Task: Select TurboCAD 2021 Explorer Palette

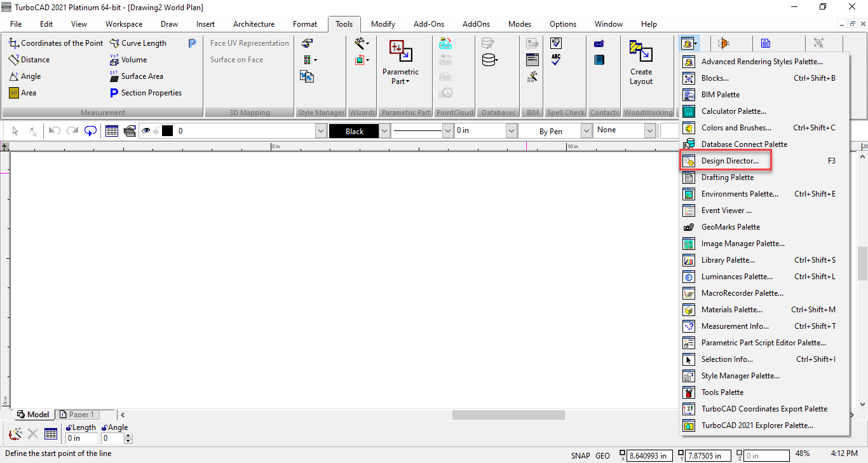Action: pyautogui.click(x=764, y=425)
